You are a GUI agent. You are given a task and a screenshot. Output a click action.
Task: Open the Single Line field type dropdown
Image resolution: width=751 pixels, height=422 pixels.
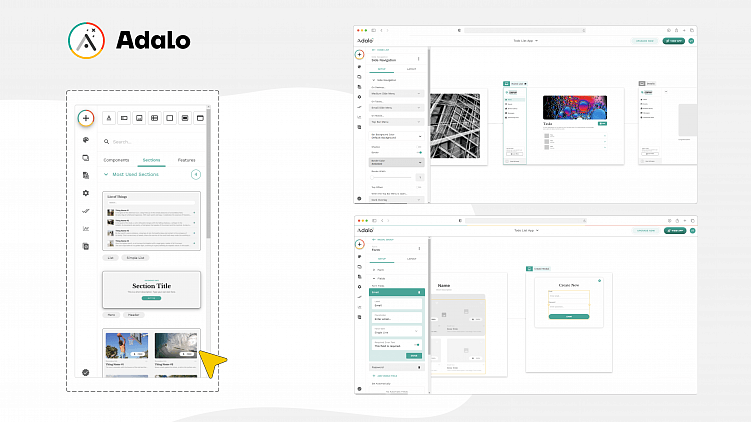point(397,331)
